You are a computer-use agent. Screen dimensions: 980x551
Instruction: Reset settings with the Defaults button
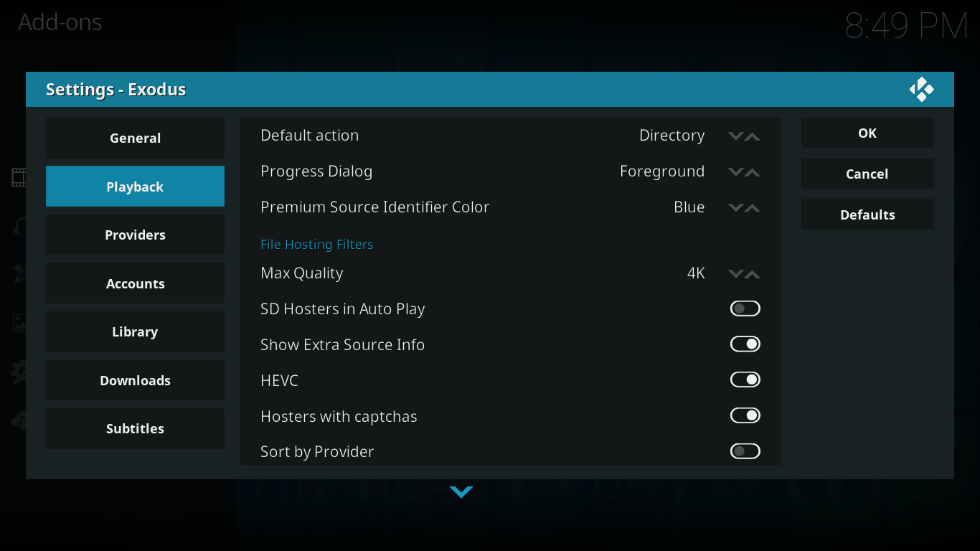tap(867, 215)
